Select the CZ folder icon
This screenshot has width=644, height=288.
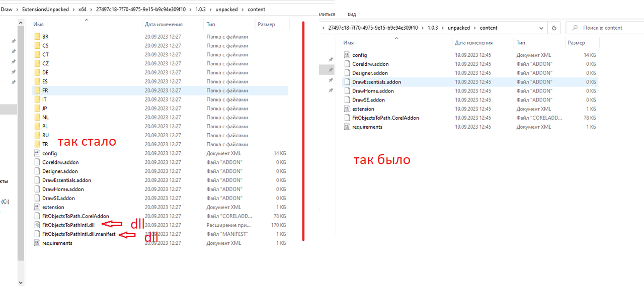click(37, 64)
